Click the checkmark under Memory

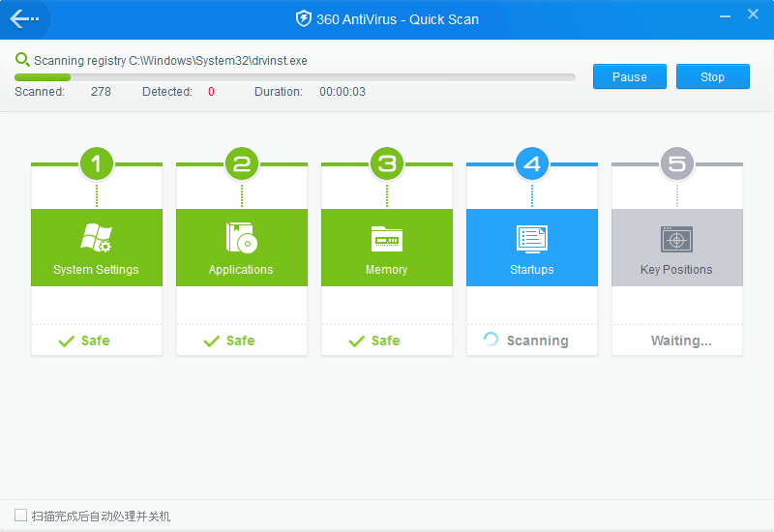click(x=356, y=341)
